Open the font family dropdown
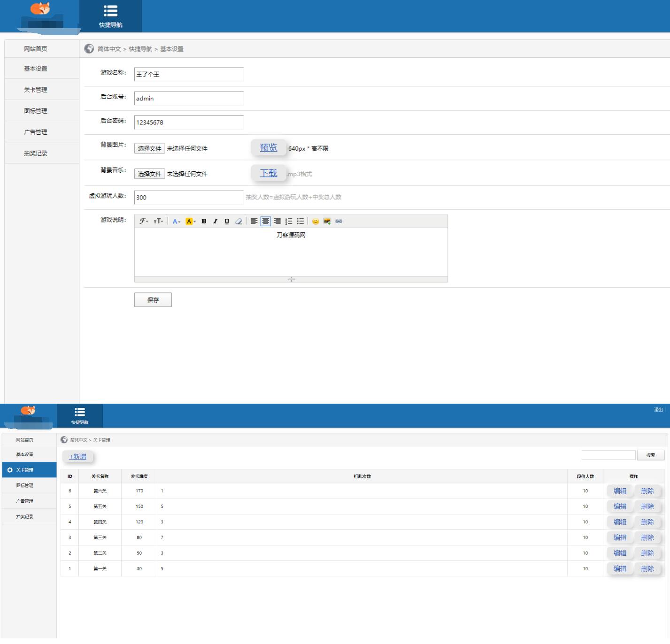Screen dimensions: 670x644 coord(144,221)
